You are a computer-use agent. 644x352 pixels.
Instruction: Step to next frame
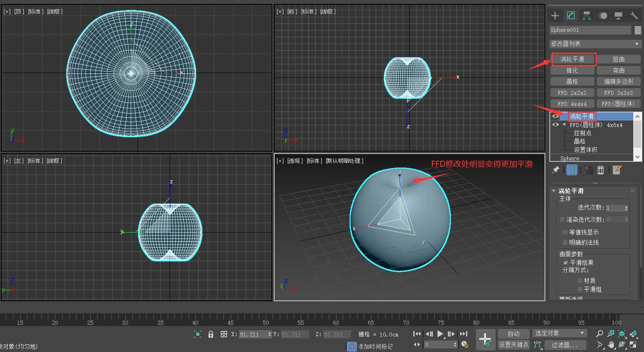click(451, 334)
